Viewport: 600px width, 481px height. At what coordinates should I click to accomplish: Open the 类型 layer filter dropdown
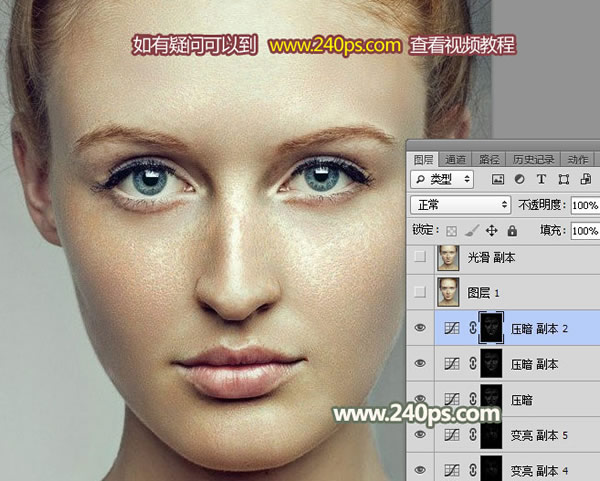point(442,179)
